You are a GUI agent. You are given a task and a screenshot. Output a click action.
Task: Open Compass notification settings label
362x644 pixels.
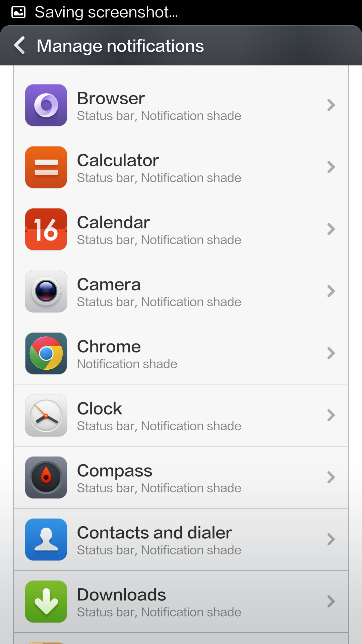coord(159,478)
